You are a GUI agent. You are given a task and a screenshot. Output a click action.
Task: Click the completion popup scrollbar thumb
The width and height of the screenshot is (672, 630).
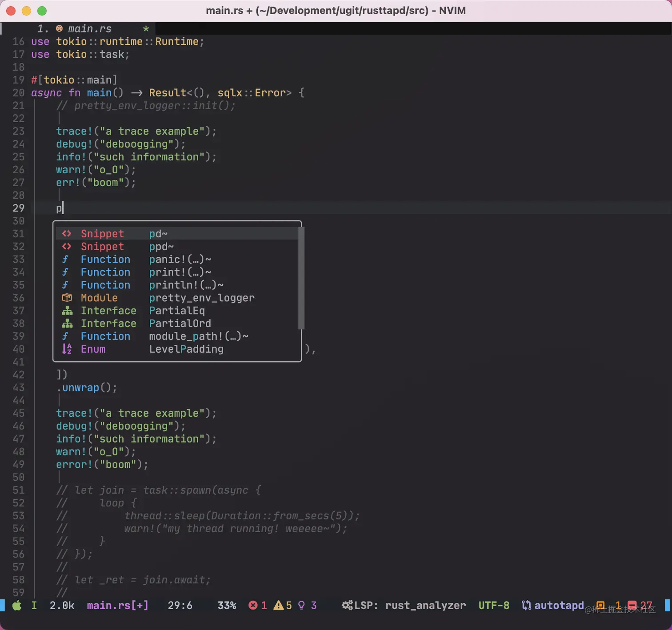pyautogui.click(x=301, y=278)
